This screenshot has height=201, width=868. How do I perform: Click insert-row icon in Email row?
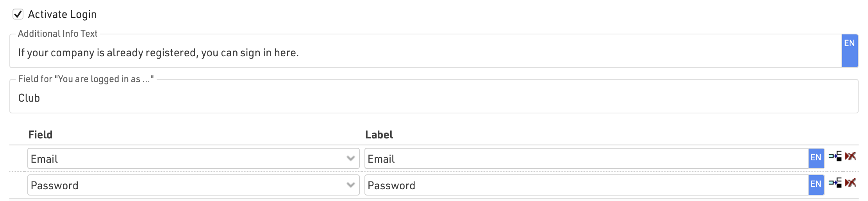(835, 156)
